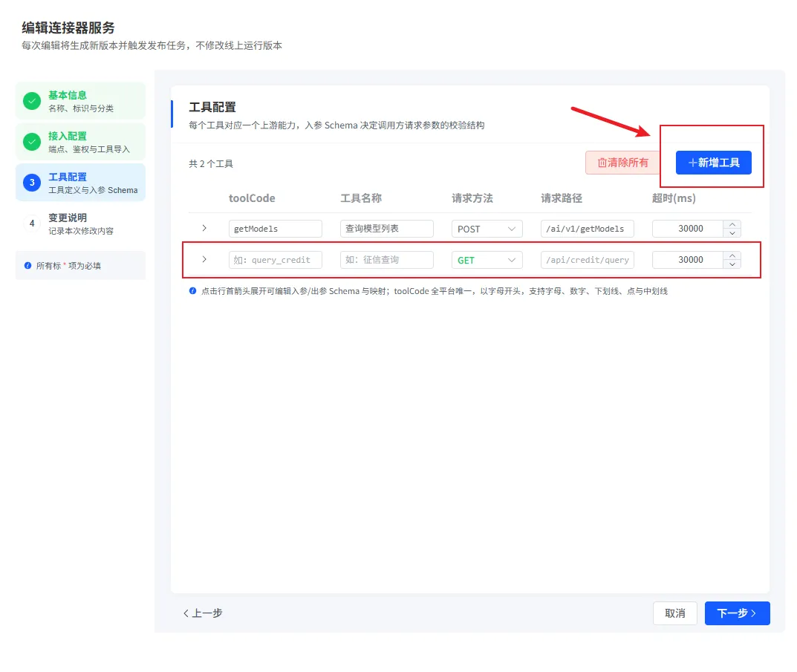Click the 超时(ms) column header

coord(674,198)
